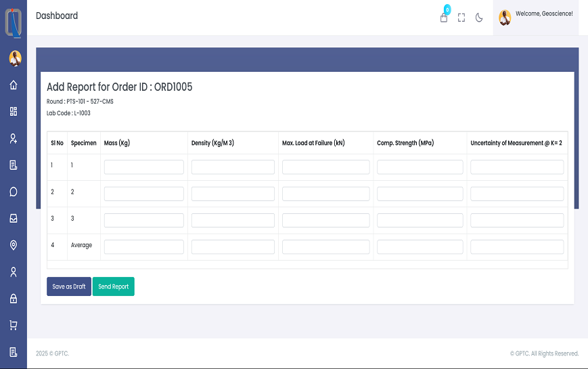The height and width of the screenshot is (369, 588).
Task: Click the add user icon in sidebar
Action: [14, 138]
